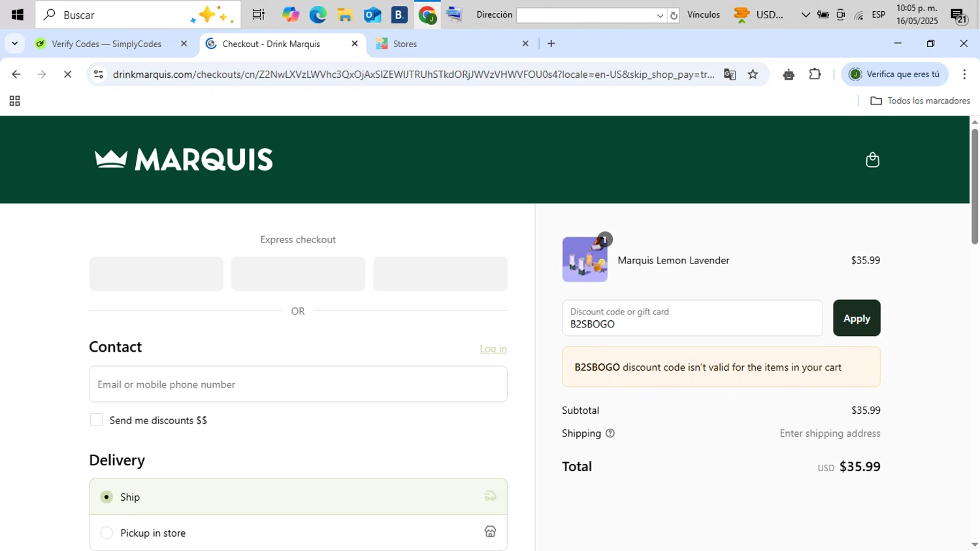Open Task View in the taskbar
Screen dimensions: 980x551
pos(258,14)
